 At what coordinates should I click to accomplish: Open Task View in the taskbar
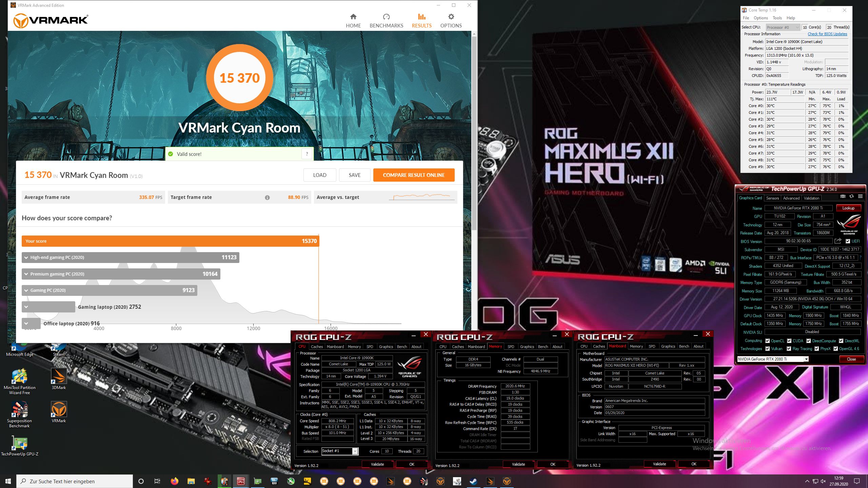click(x=157, y=481)
